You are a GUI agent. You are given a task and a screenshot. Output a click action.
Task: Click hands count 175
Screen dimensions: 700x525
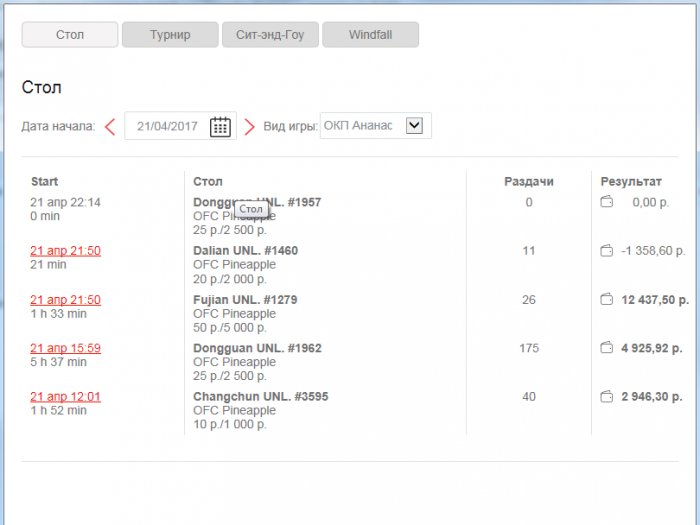coord(529,348)
